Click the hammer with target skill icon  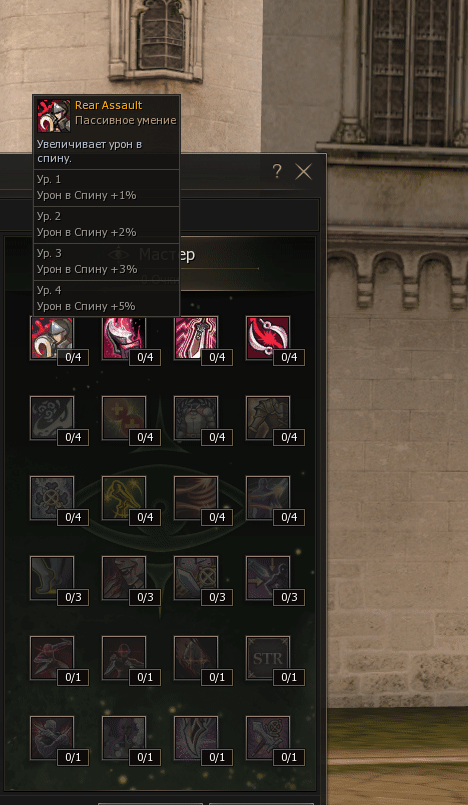[267, 738]
